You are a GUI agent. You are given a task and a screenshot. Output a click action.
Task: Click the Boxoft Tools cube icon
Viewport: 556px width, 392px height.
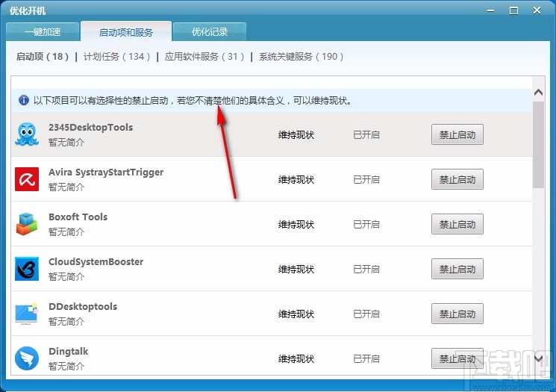[27, 224]
